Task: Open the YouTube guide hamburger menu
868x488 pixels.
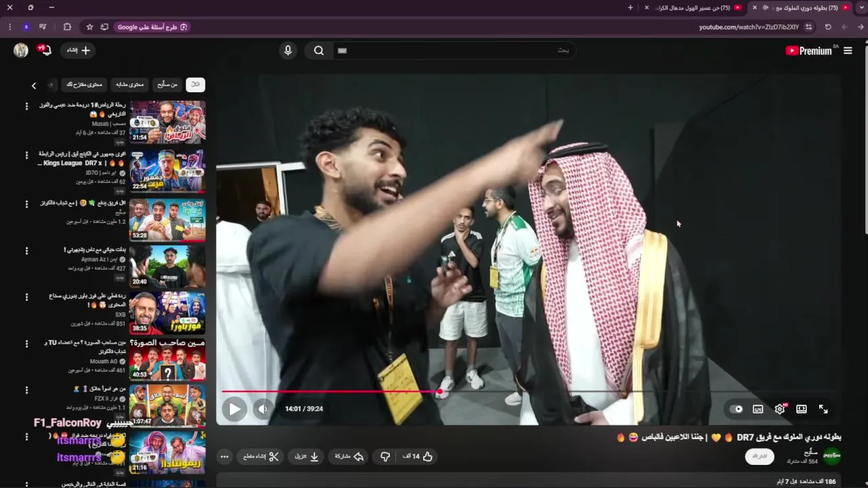Action: 848,51
